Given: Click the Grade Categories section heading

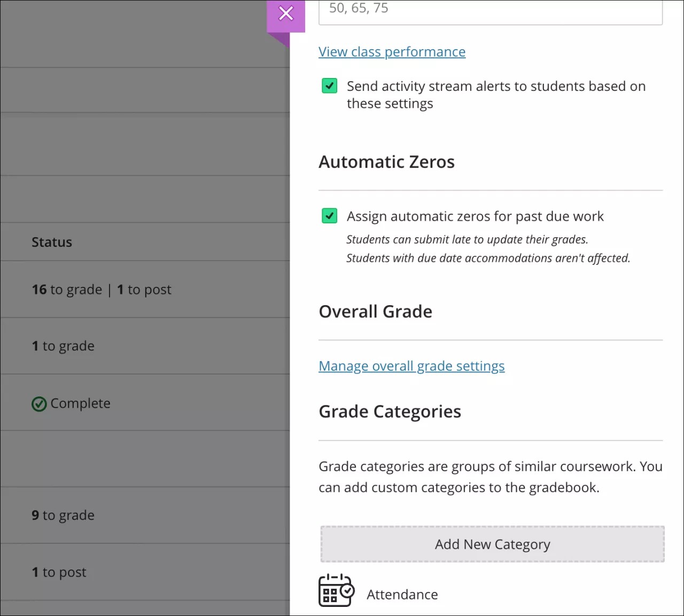Looking at the screenshot, I should click(390, 411).
